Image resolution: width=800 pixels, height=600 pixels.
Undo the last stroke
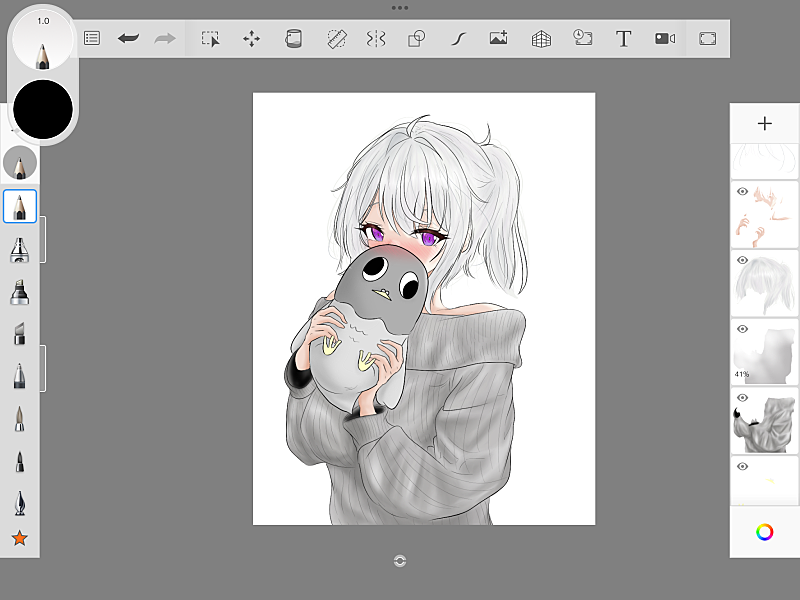coord(128,38)
